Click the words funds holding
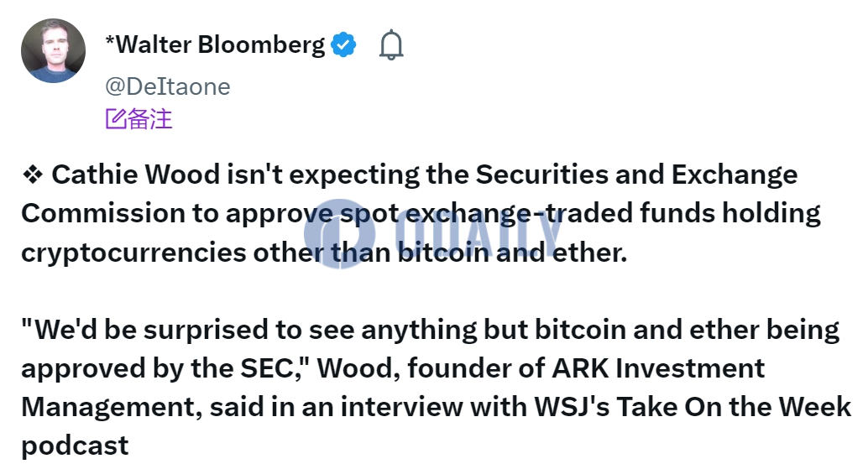The height and width of the screenshot is (469, 868). [x=730, y=213]
